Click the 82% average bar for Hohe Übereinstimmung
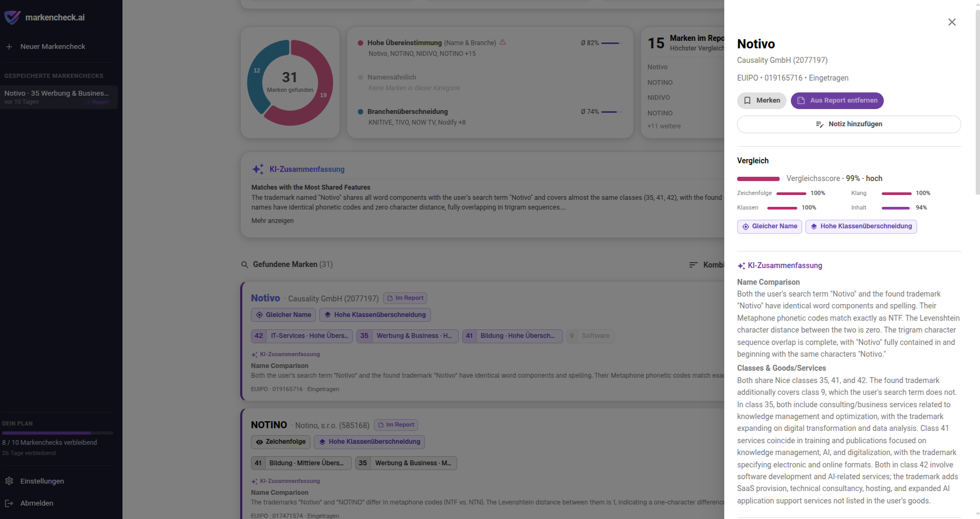 [611, 43]
